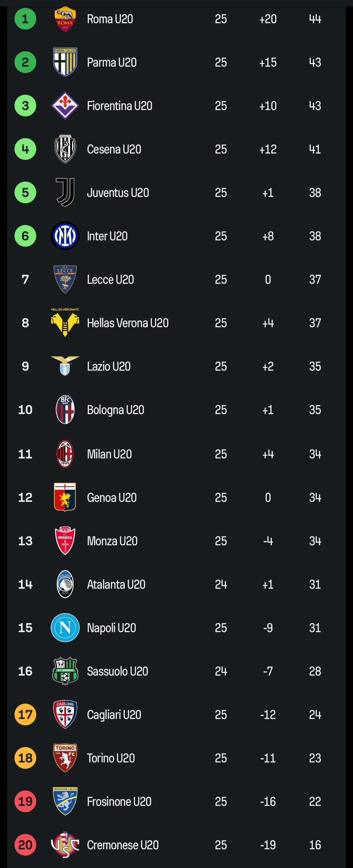Select Milan U20 team name
Image resolution: width=353 pixels, height=868 pixels.
click(109, 454)
